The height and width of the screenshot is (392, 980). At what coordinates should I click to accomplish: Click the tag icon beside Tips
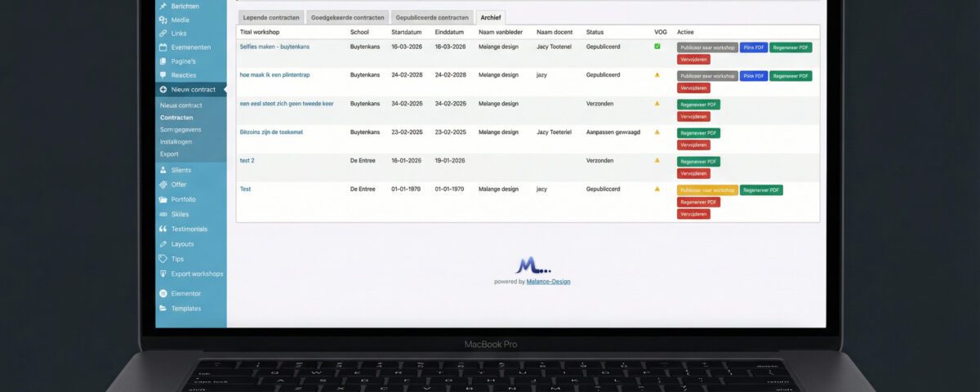(163, 259)
